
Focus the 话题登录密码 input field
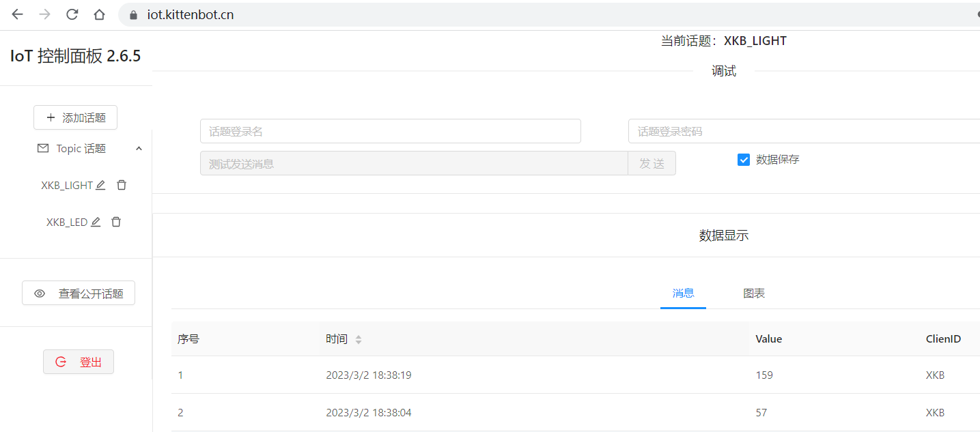pyautogui.click(x=804, y=131)
